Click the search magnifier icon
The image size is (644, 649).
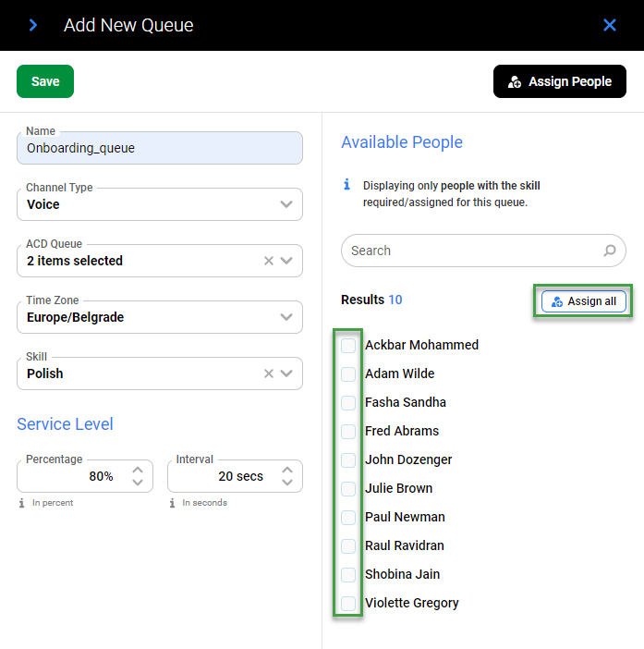610,251
